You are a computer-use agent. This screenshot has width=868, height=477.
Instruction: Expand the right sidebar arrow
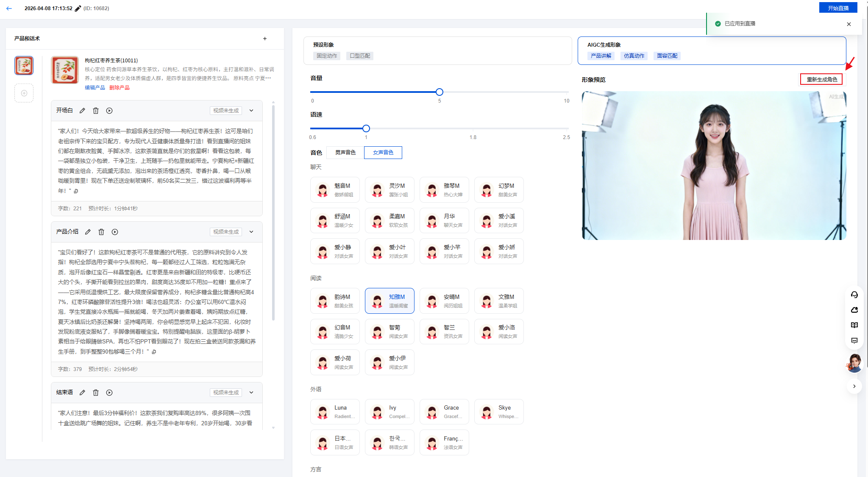pyautogui.click(x=854, y=386)
